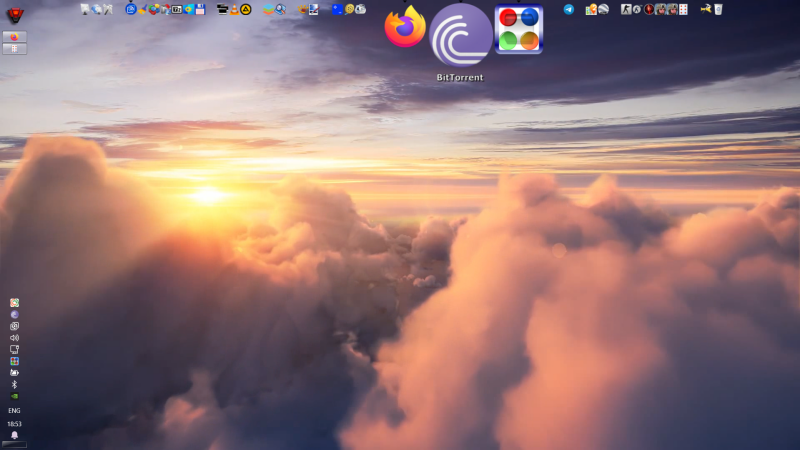
Task: Launch Google Earth globe icon
Action: [604, 9]
